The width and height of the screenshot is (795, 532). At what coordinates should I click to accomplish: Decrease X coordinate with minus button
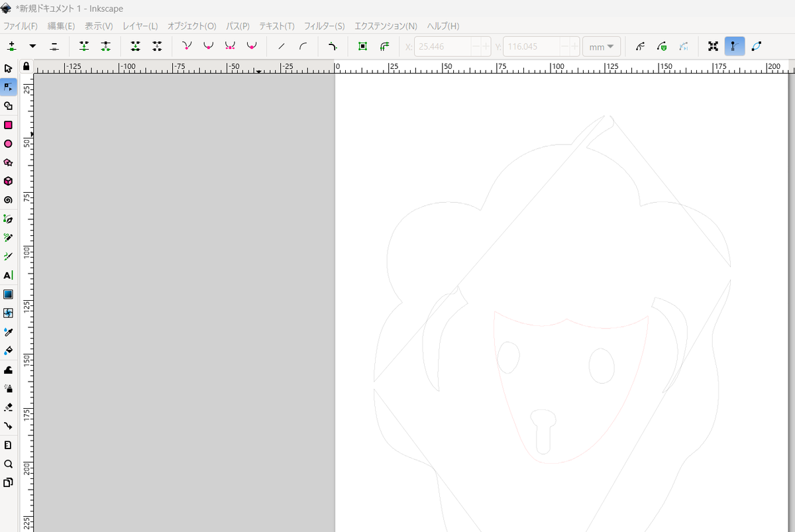(x=477, y=46)
